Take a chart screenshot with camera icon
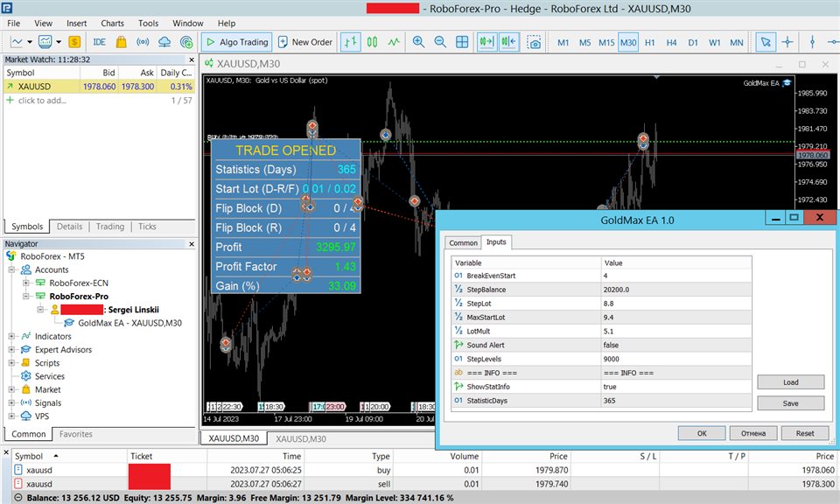The width and height of the screenshot is (840, 504). click(x=534, y=42)
